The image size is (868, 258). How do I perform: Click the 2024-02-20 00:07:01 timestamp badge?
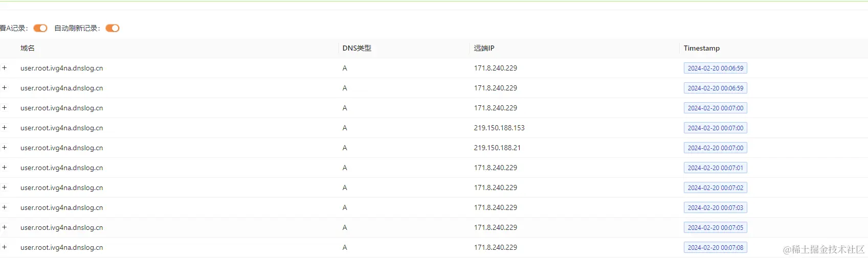pyautogui.click(x=716, y=168)
